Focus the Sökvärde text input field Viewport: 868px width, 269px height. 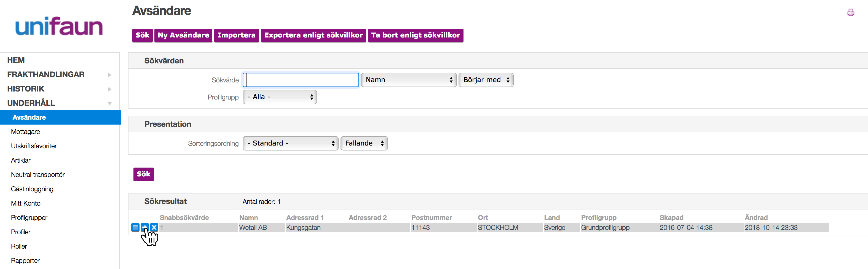coord(301,80)
